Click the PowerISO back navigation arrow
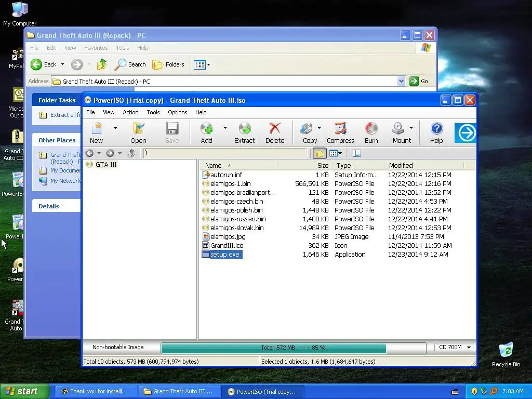532x399 pixels. tap(89, 153)
